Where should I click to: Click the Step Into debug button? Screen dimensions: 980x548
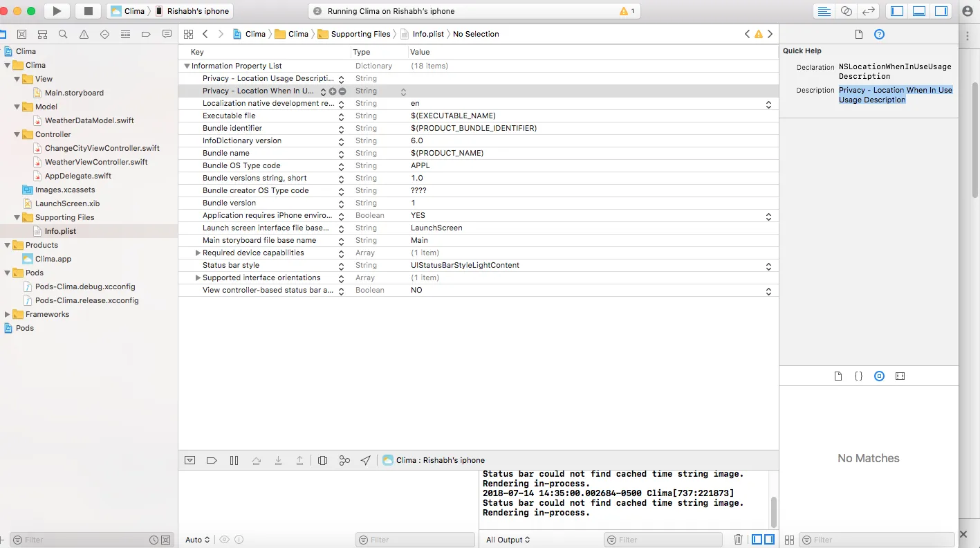(x=278, y=460)
